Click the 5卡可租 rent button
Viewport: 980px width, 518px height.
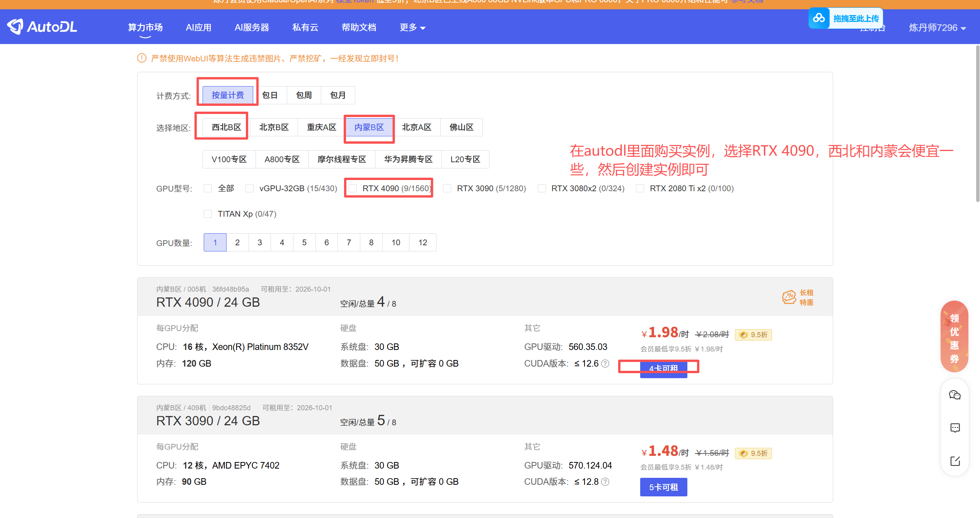(x=663, y=487)
